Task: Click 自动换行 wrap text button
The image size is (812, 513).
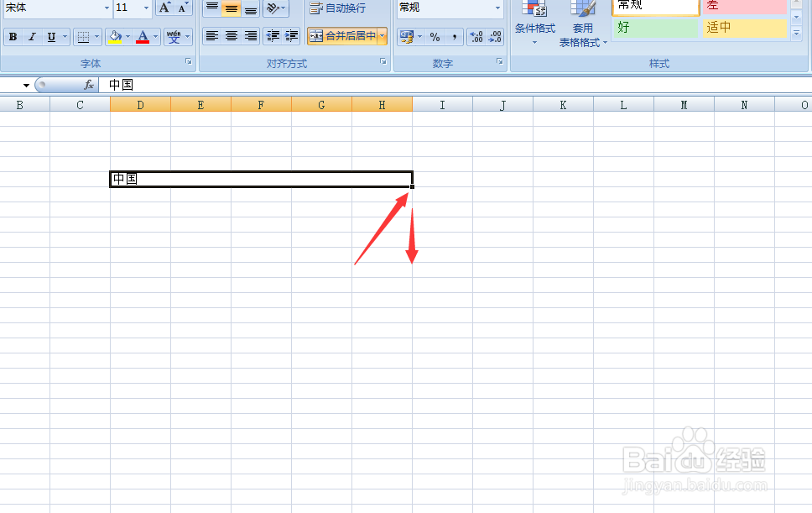Action: [338, 8]
